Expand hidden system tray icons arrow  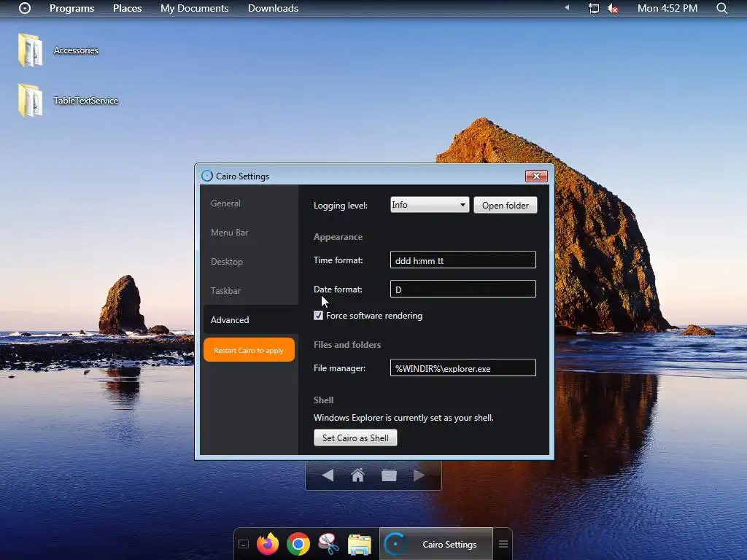tap(567, 7)
